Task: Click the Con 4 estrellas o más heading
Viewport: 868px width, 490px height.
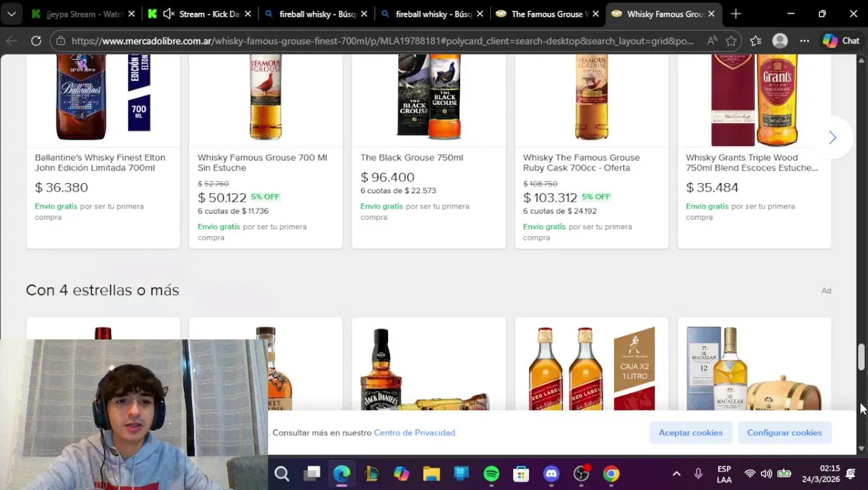Action: coord(102,290)
